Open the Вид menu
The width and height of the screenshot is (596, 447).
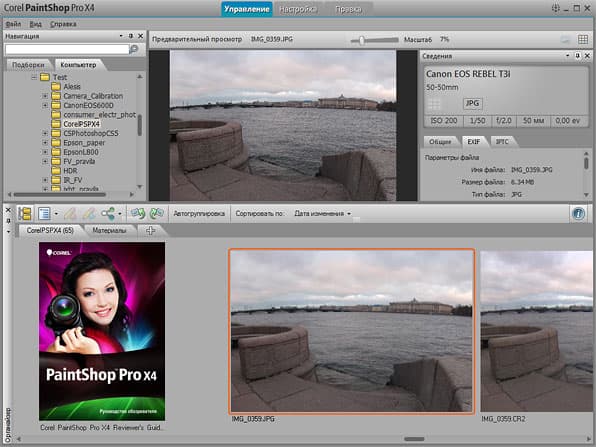[x=35, y=24]
